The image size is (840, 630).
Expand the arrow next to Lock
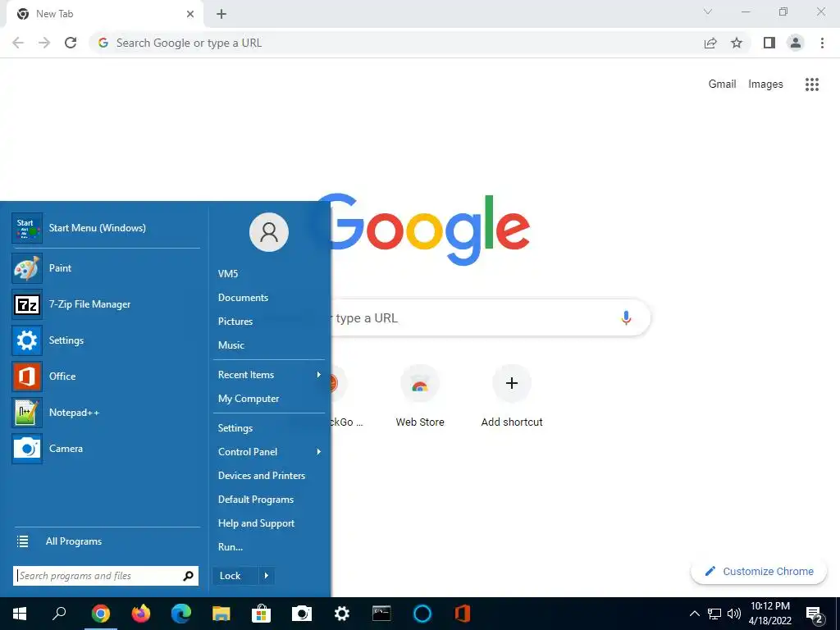pyautogui.click(x=267, y=576)
